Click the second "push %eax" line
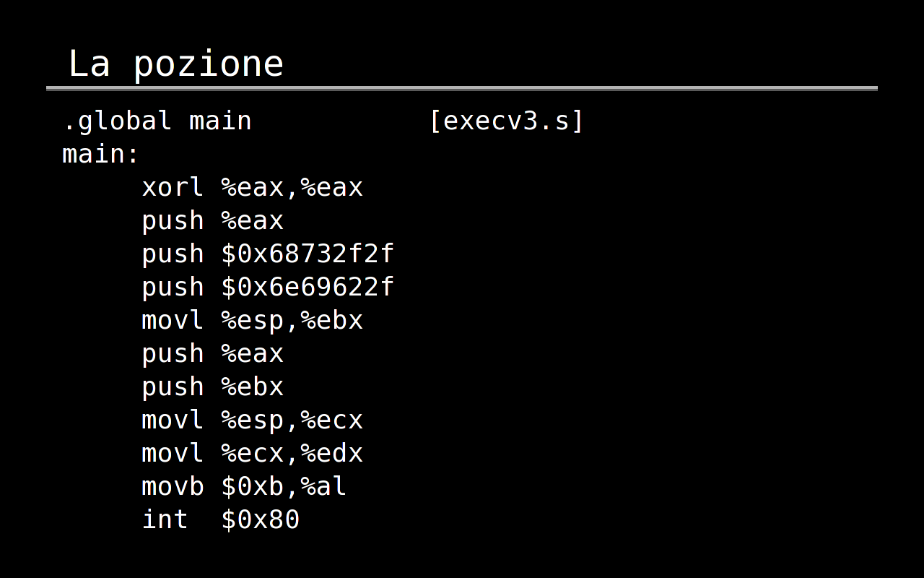Screen dimensions: 924x578 (x=212, y=354)
